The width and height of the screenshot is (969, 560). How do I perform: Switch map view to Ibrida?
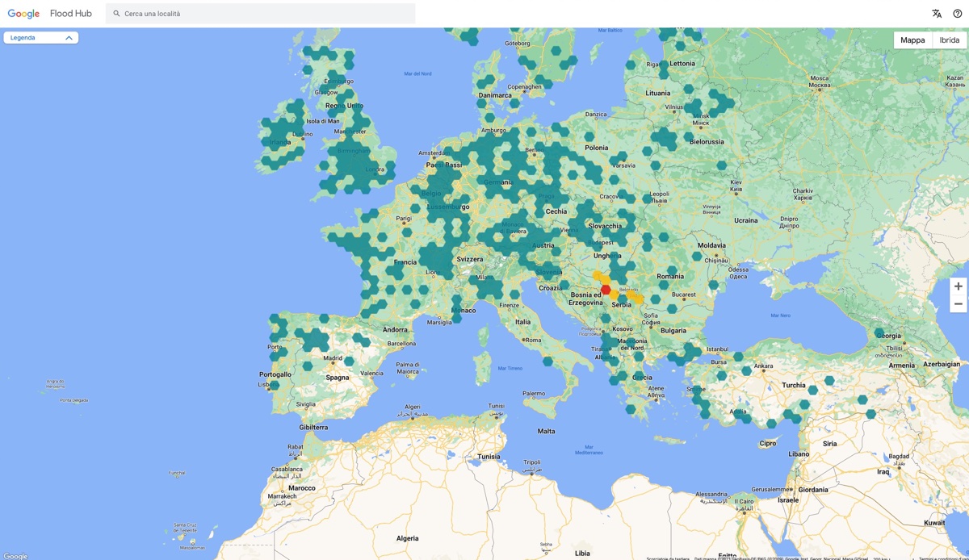click(950, 40)
